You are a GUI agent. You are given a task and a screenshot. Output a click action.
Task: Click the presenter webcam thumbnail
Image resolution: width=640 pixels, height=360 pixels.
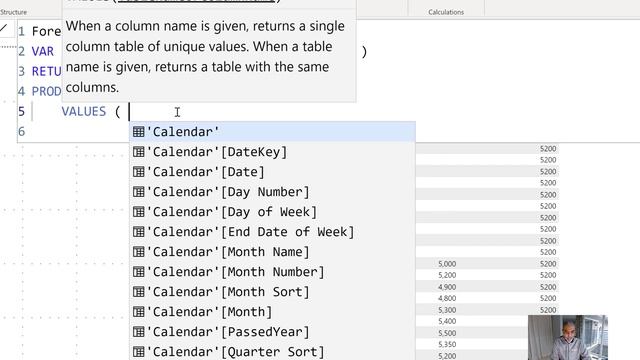tap(567, 338)
